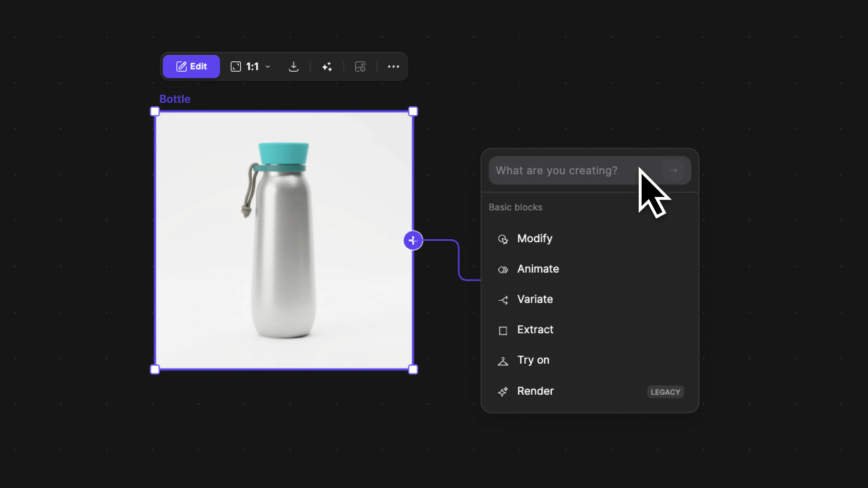
Task: Click the arrow submit button in prompt
Action: [673, 171]
